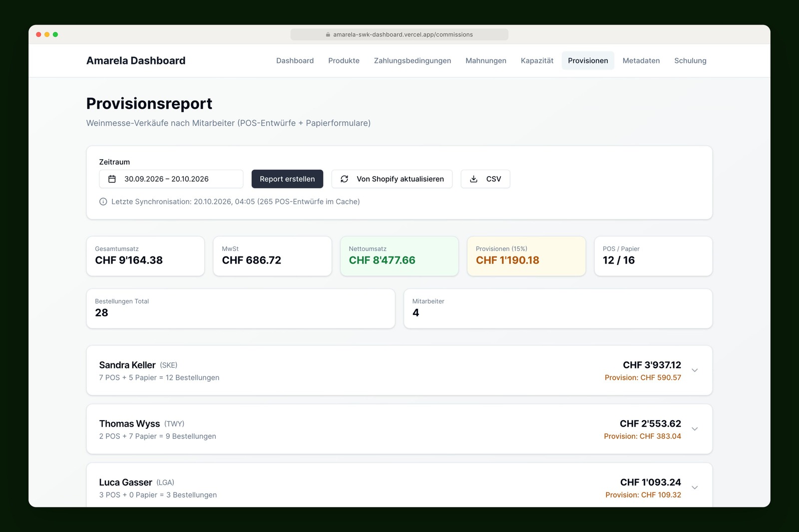
Task: Click the Thomas Wyss name
Action: [x=129, y=424]
